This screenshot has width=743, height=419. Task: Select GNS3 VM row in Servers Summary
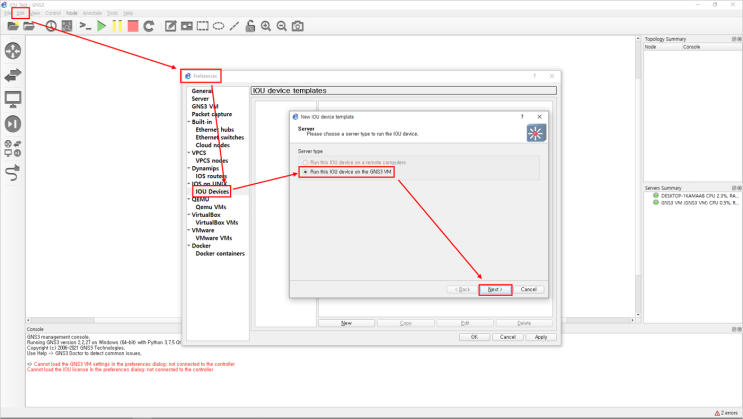tap(696, 203)
